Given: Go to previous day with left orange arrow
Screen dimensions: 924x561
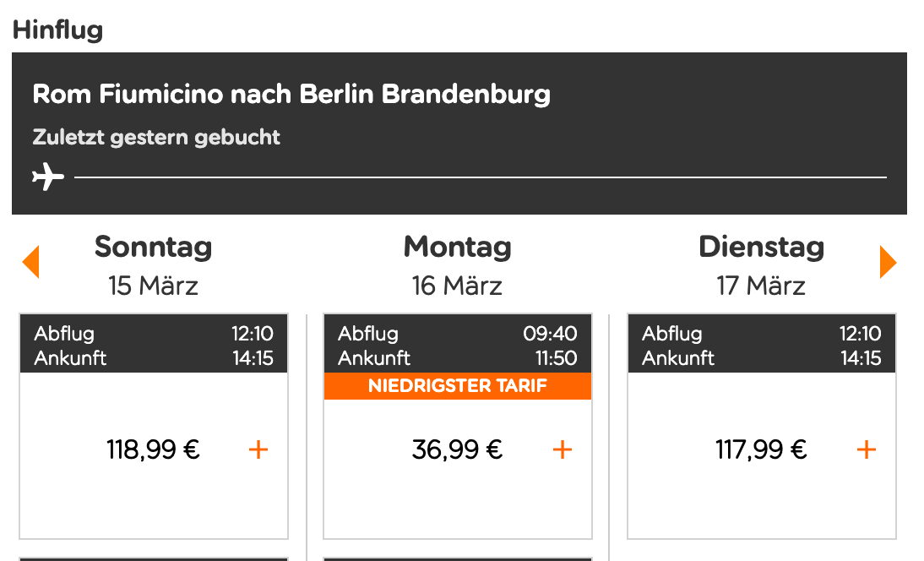Looking at the screenshot, I should (31, 262).
